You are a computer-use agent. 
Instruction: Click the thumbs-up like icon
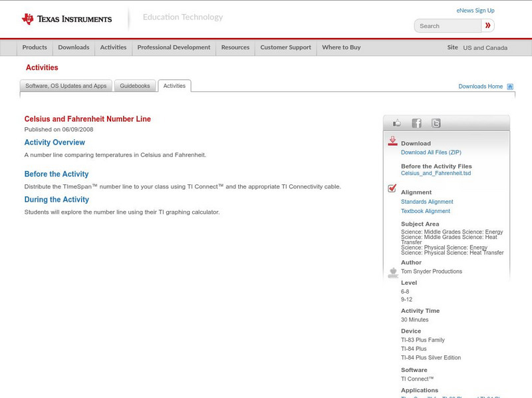pos(397,123)
